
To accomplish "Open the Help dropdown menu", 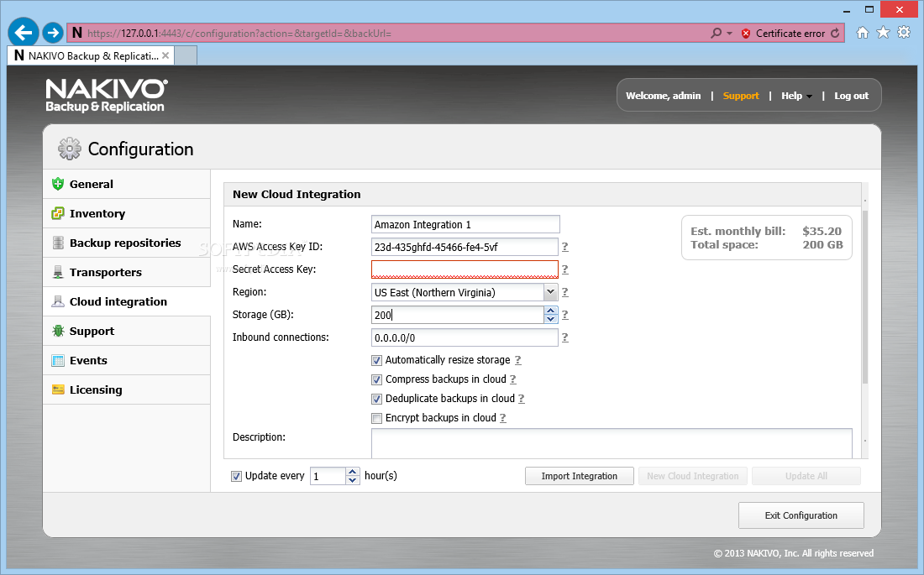I will pos(796,96).
